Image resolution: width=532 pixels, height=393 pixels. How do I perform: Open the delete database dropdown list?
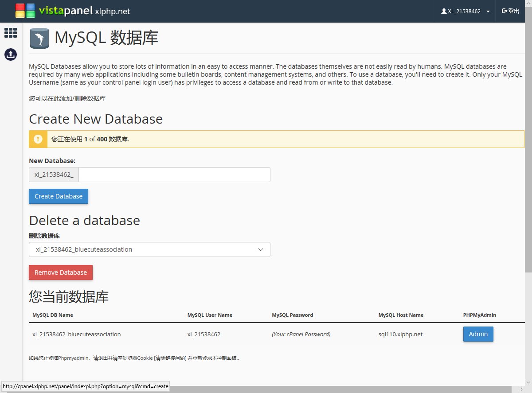(149, 249)
